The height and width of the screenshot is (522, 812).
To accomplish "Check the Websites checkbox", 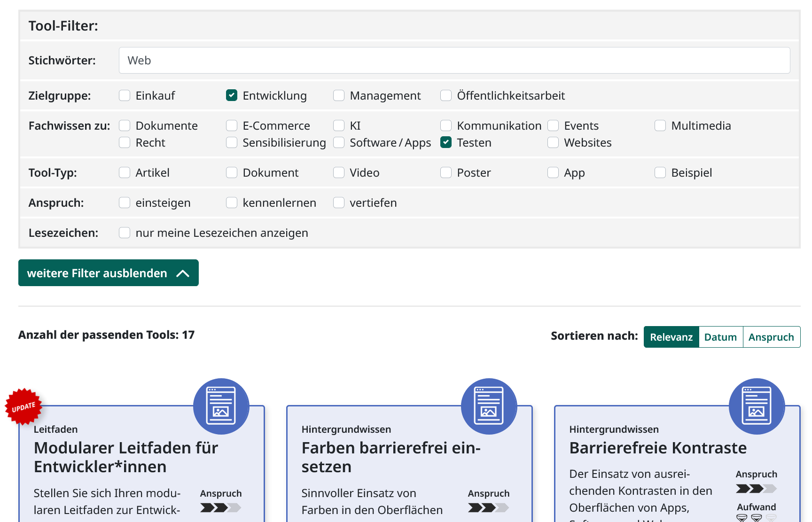I will (x=553, y=142).
